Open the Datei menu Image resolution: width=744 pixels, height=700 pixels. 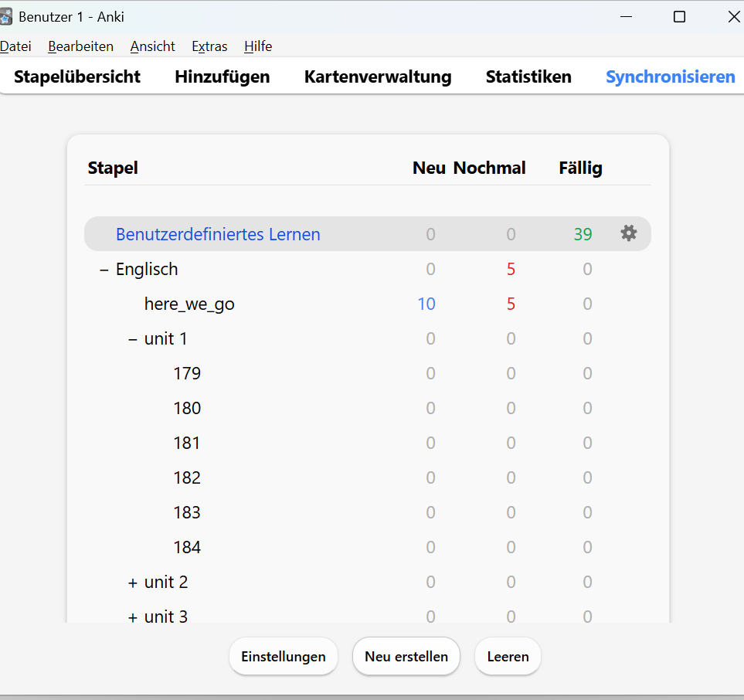click(x=15, y=46)
